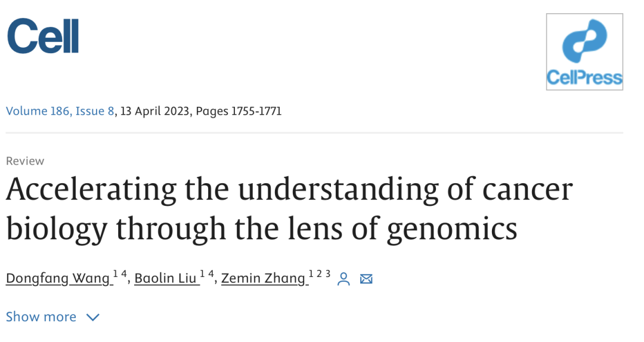Viewport: 644px width, 342px height.
Task: Open author Baolin Liu's details
Action: coord(166,278)
